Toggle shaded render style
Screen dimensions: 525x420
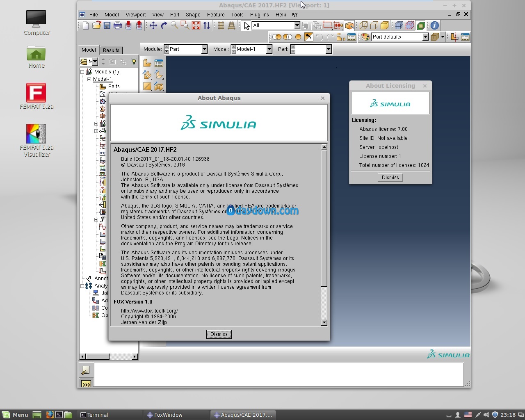pyautogui.click(x=385, y=25)
